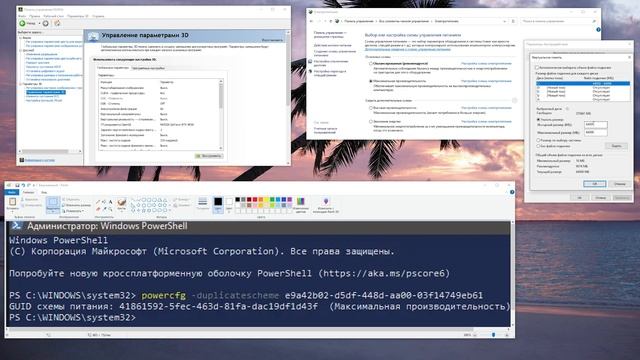This screenshot has height=360, width=640.
Task: Open Paint 3D from Paint ribbon
Action: (x=326, y=205)
